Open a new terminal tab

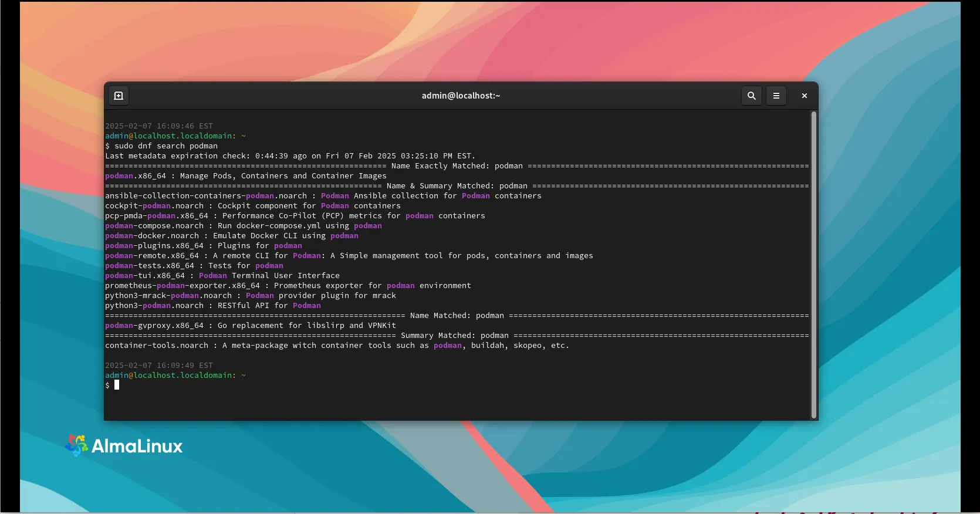(119, 96)
